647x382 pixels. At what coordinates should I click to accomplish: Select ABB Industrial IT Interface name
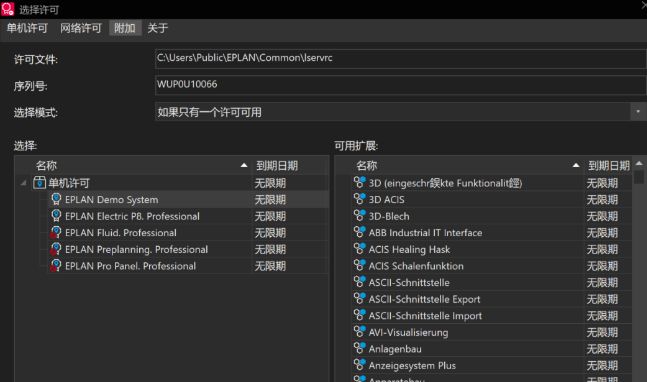click(x=425, y=233)
